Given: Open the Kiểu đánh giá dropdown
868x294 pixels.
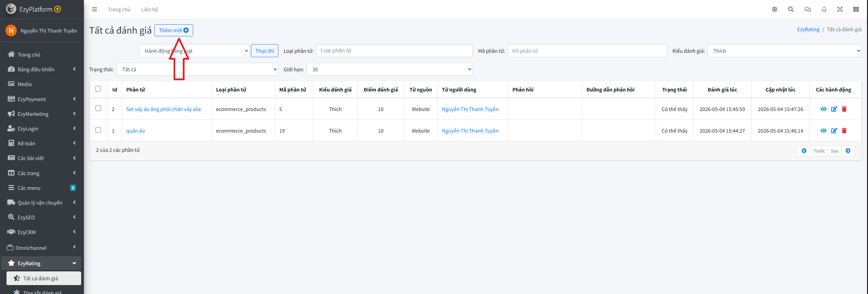Looking at the screenshot, I should pos(784,51).
